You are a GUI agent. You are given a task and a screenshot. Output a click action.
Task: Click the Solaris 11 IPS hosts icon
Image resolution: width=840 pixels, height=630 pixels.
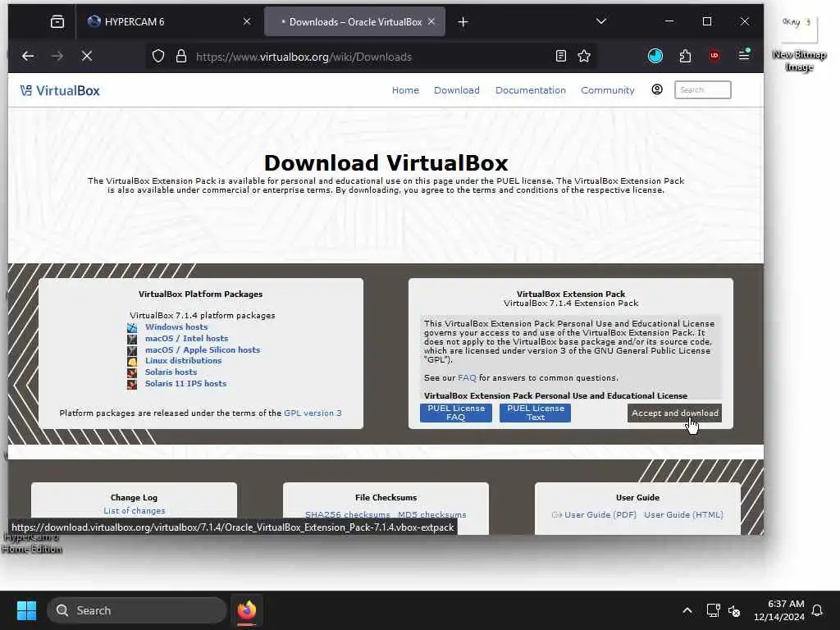(x=132, y=385)
